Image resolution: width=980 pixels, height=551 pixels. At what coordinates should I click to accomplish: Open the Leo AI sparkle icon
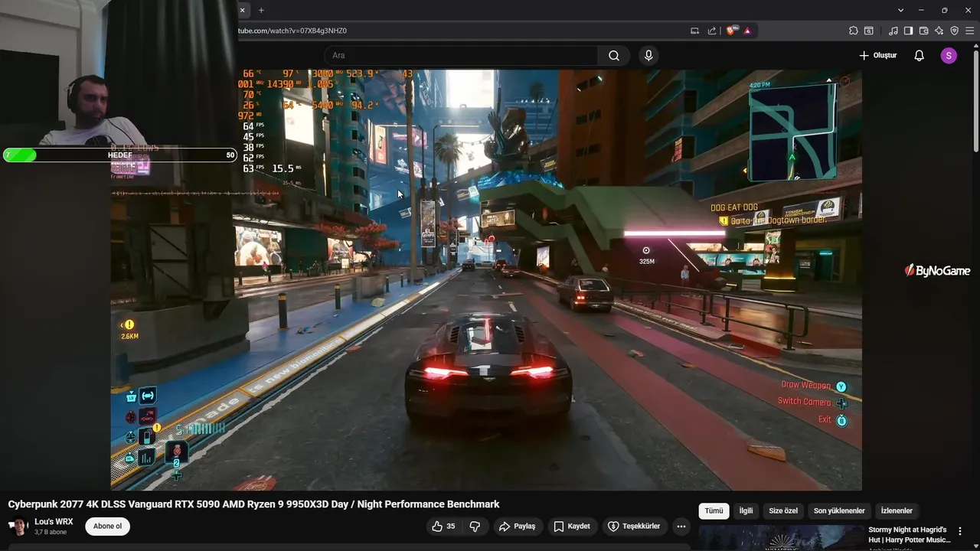pyautogui.click(x=939, y=31)
